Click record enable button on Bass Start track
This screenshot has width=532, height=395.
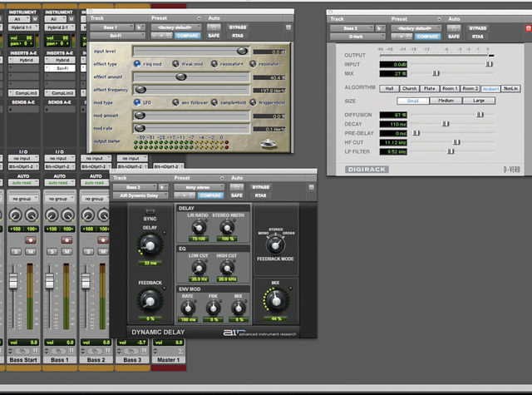tap(31, 240)
